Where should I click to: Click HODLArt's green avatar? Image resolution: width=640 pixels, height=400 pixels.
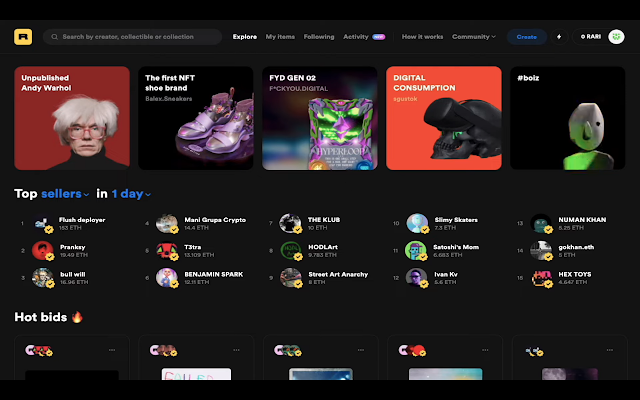(x=291, y=251)
